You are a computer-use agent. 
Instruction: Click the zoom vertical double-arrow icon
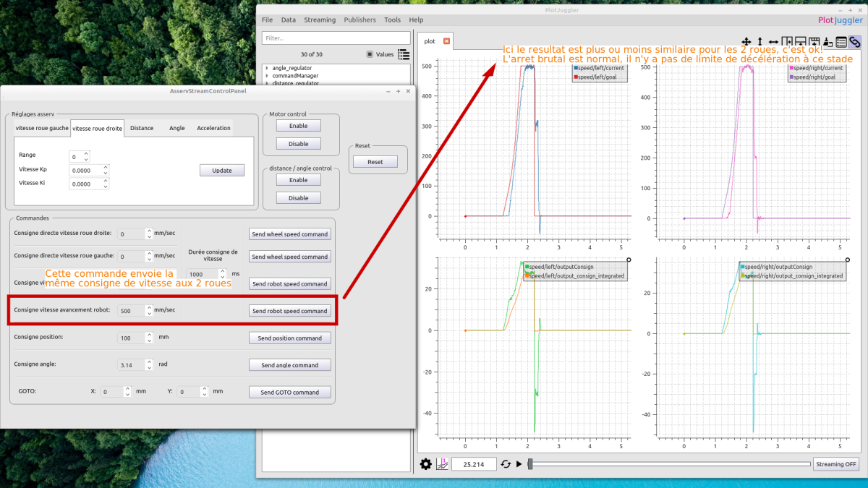[759, 42]
